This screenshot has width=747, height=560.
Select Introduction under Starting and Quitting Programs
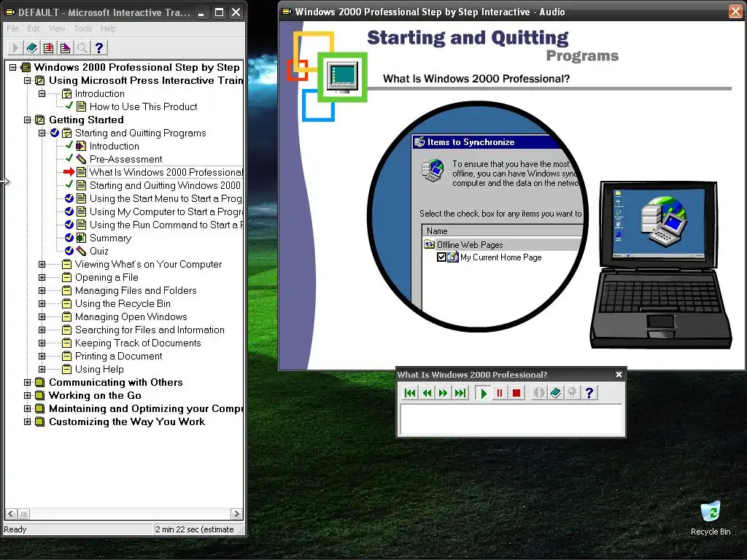pos(115,146)
